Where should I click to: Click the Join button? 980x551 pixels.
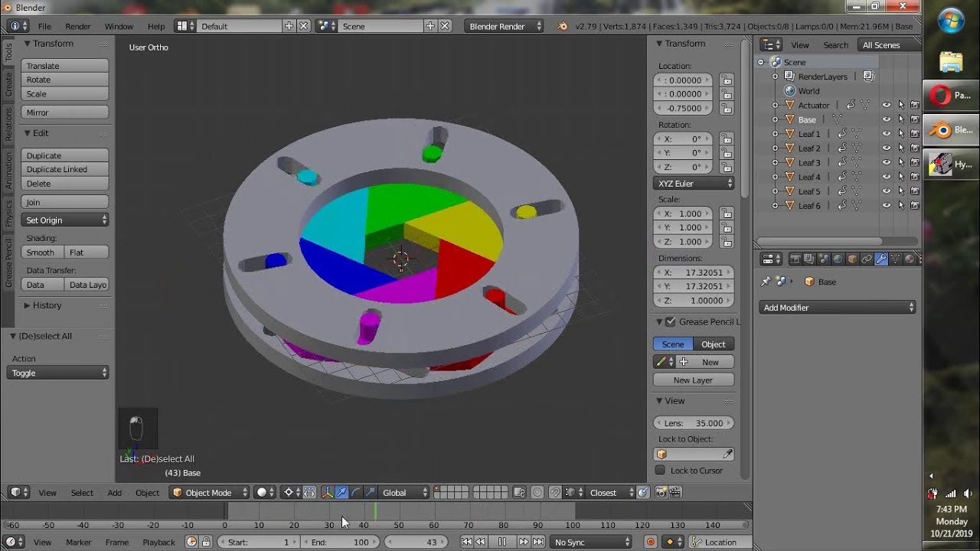(65, 202)
